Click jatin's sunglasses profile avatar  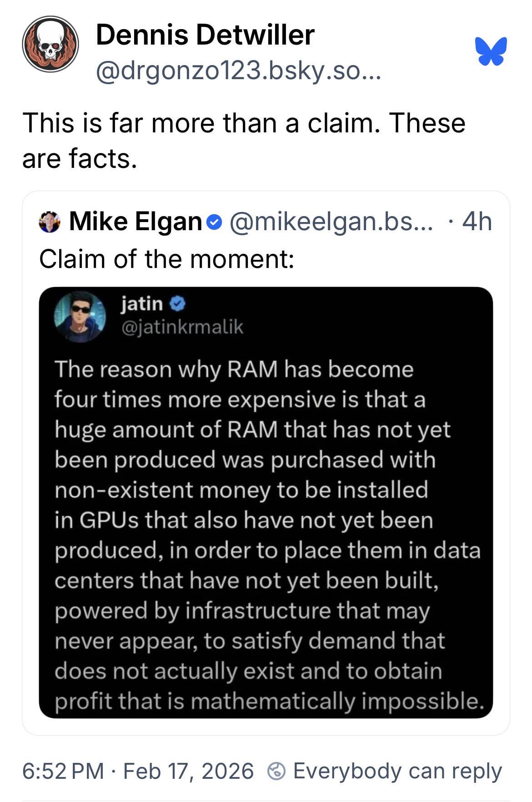pyautogui.click(x=80, y=316)
